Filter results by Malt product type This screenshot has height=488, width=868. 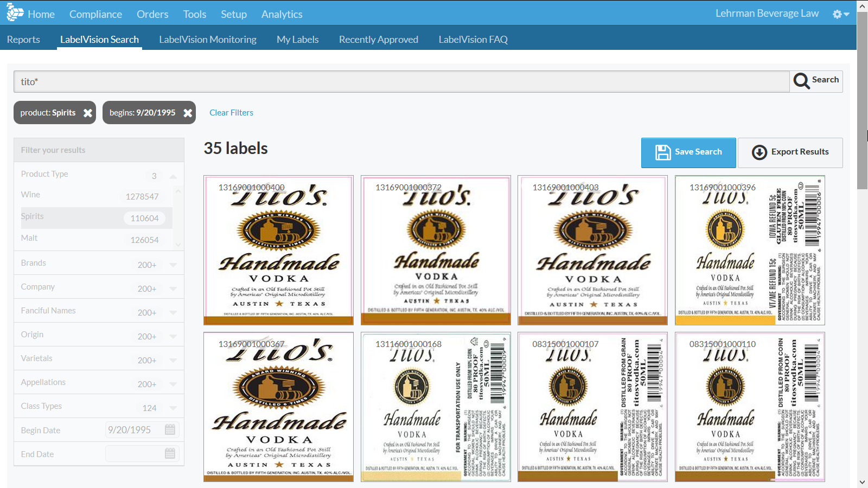click(97, 239)
